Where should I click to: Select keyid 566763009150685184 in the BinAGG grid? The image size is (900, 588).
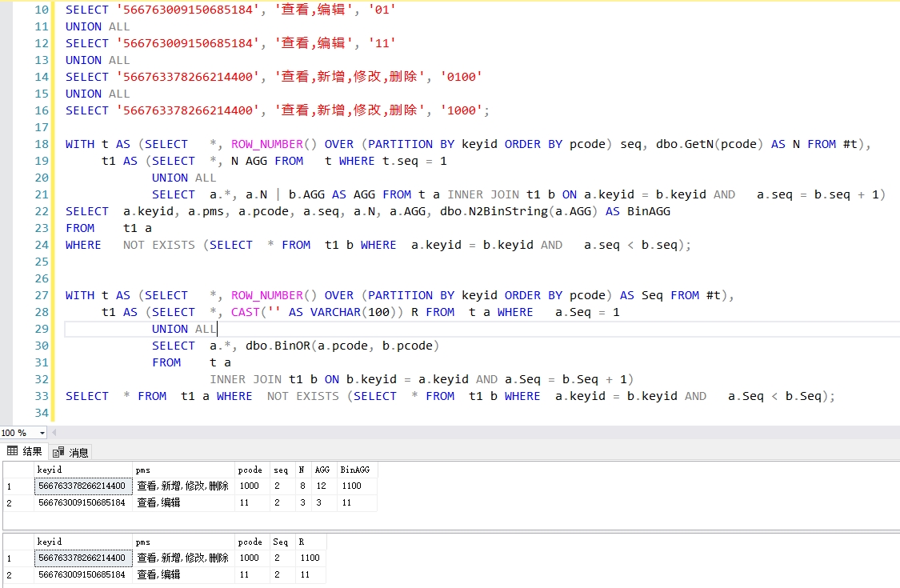click(x=82, y=502)
